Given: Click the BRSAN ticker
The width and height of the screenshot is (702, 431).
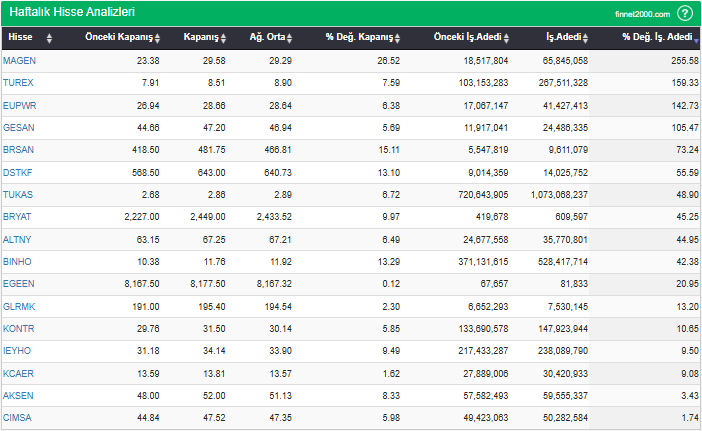Looking at the screenshot, I should [18, 148].
